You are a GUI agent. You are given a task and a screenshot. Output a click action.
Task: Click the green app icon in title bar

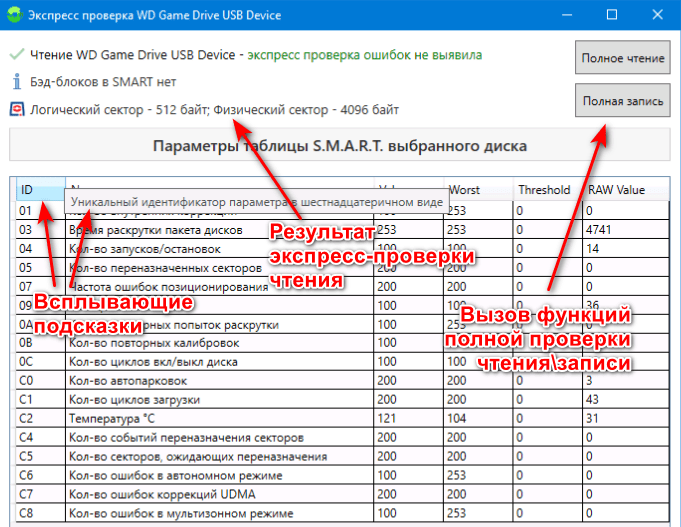(x=14, y=14)
